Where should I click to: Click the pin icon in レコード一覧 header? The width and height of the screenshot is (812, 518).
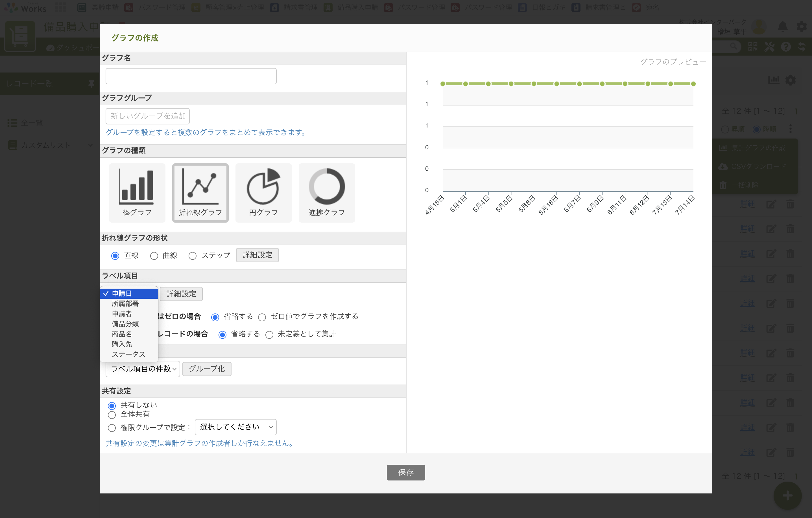[91, 84]
